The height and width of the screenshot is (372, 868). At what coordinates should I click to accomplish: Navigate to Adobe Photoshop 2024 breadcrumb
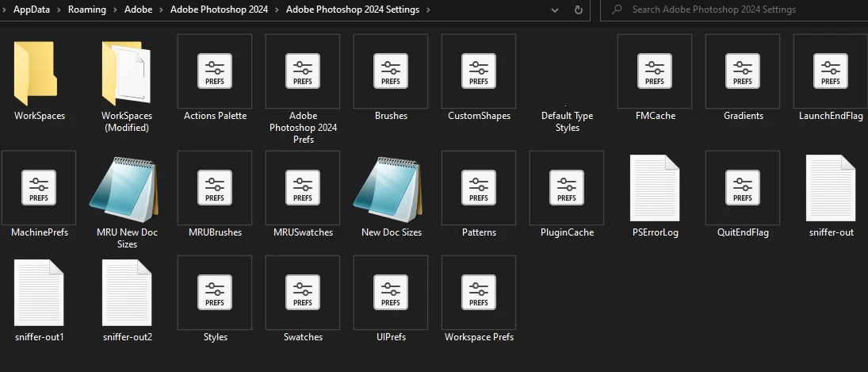[x=220, y=10]
